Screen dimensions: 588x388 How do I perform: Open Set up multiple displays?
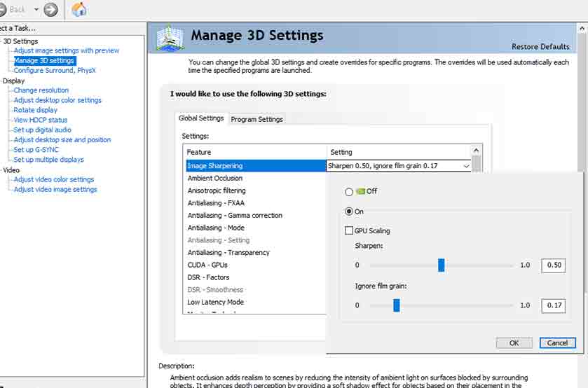pyautogui.click(x=49, y=159)
